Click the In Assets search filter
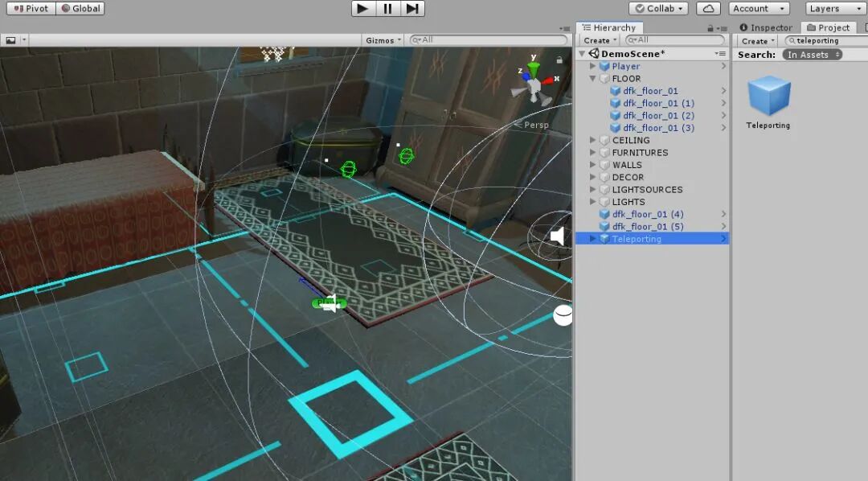The height and width of the screenshot is (481, 868). [812, 55]
